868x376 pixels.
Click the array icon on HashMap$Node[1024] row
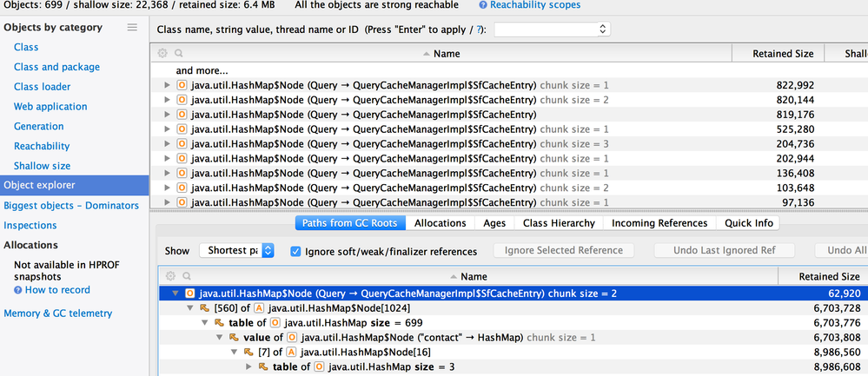(259, 308)
